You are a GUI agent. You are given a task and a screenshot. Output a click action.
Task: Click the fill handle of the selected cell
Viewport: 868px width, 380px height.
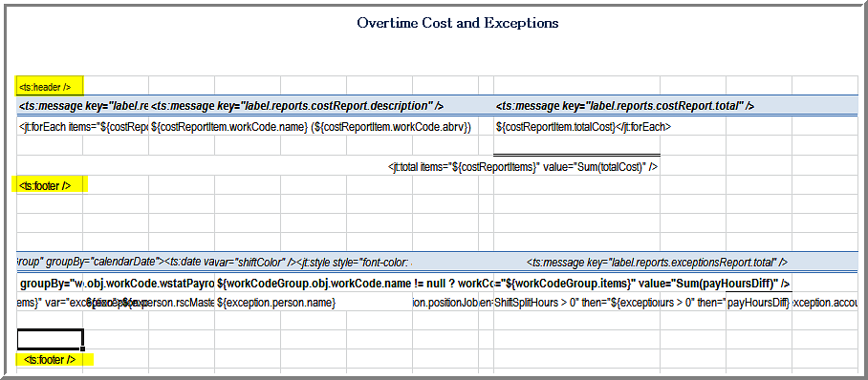coord(83,349)
